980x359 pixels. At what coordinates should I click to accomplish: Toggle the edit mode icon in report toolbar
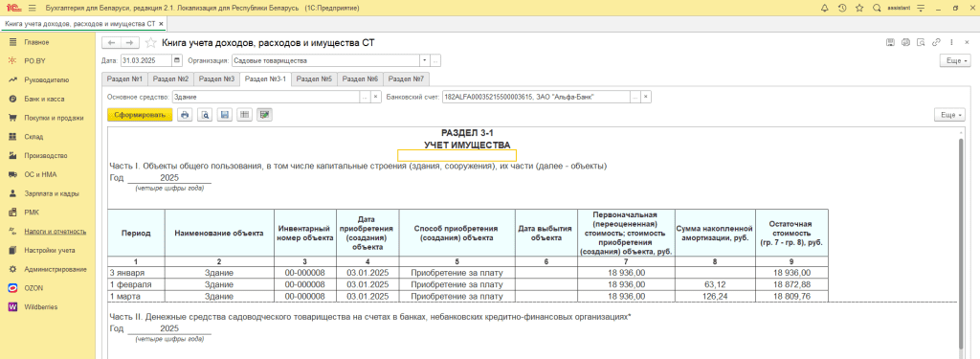pos(264,115)
